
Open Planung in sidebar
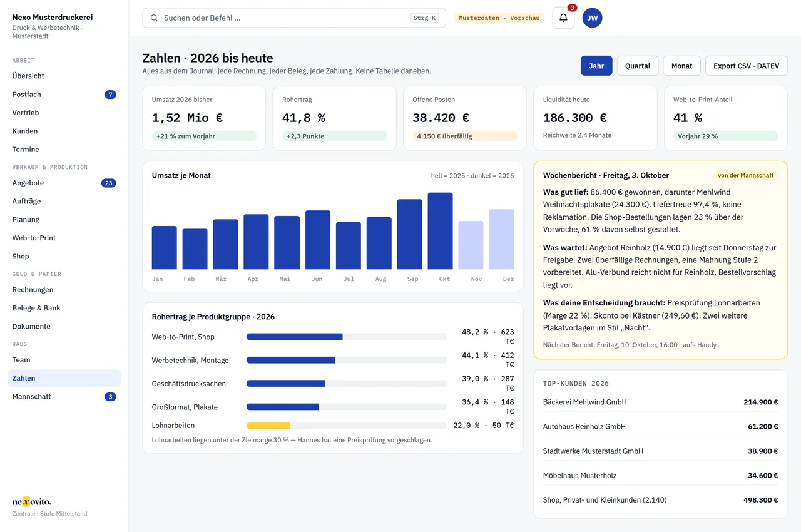(64, 220)
